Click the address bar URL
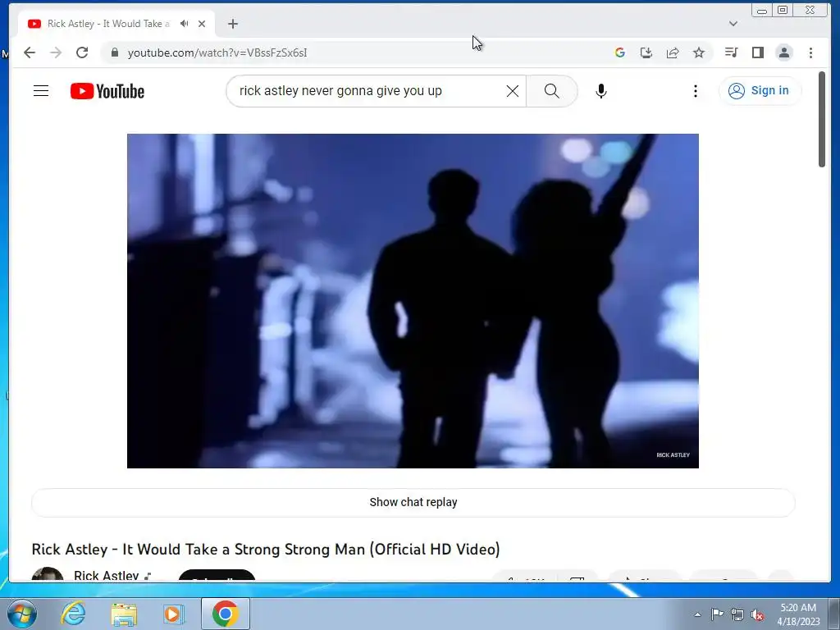 (217, 52)
